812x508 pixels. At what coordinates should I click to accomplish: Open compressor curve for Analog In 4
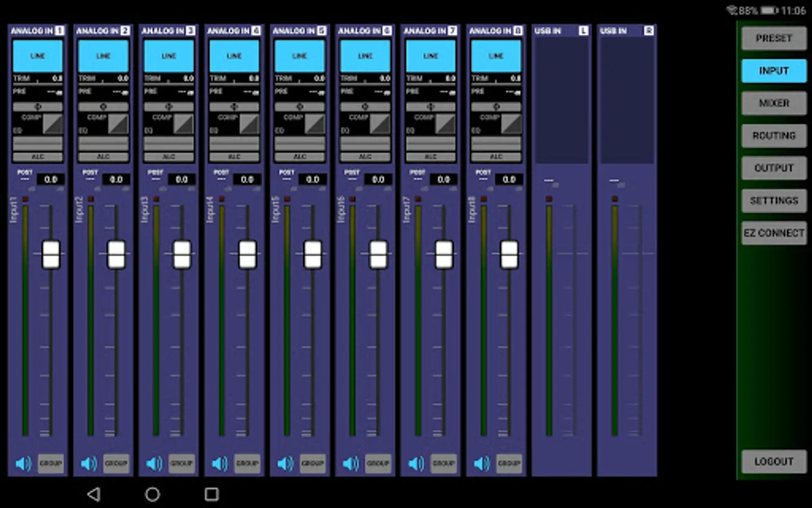tap(249, 124)
